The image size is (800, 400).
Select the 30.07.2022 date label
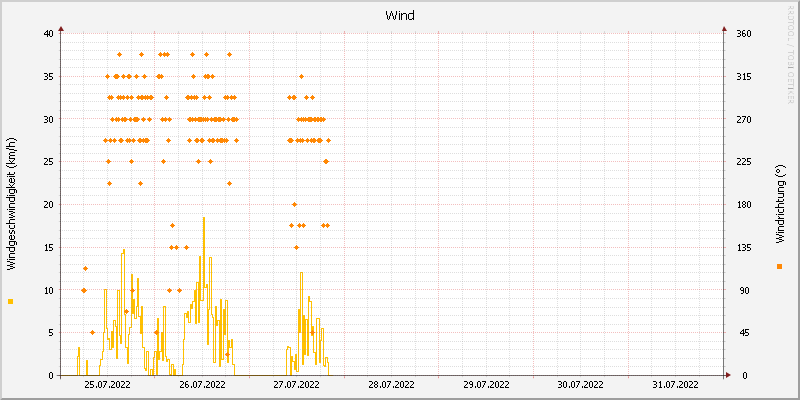pos(581,384)
